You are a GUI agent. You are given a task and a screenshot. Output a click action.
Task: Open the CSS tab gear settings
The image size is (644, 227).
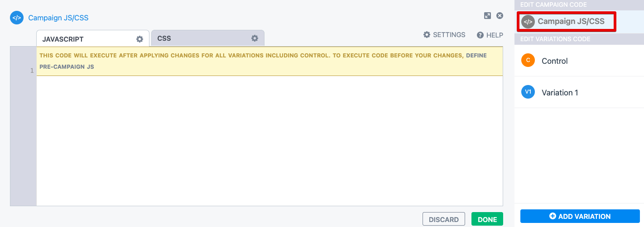point(255,38)
